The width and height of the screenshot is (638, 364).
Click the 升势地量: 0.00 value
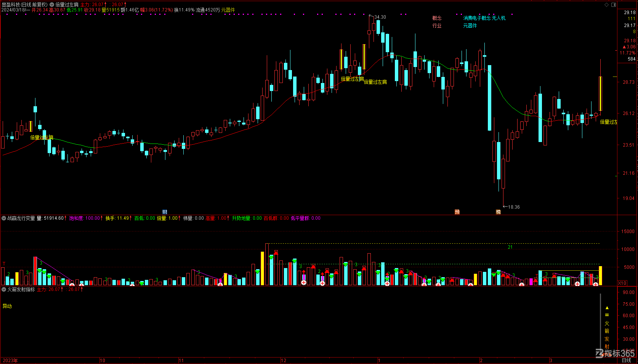(247, 218)
